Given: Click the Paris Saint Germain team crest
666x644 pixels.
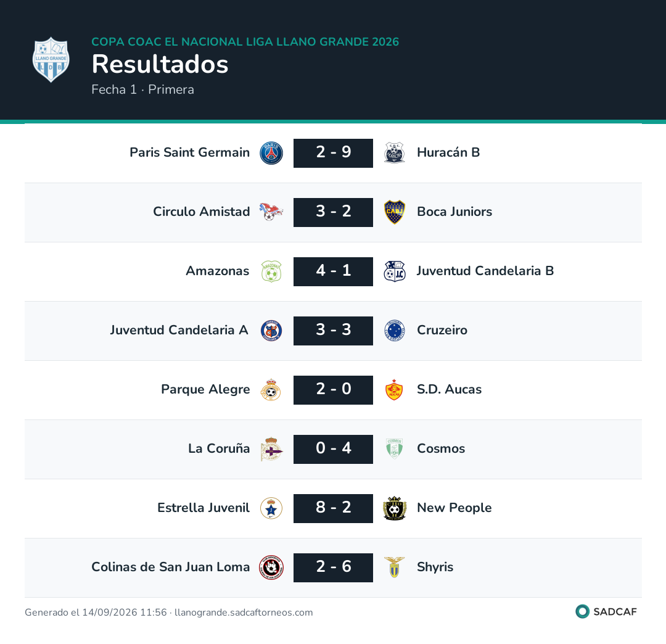Looking at the screenshot, I should [x=271, y=153].
